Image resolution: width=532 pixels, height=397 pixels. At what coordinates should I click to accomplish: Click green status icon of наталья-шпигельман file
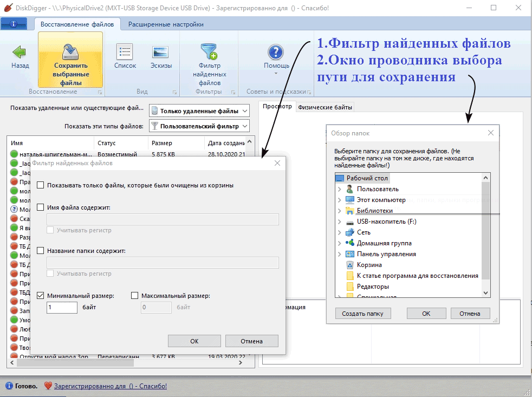click(14, 154)
